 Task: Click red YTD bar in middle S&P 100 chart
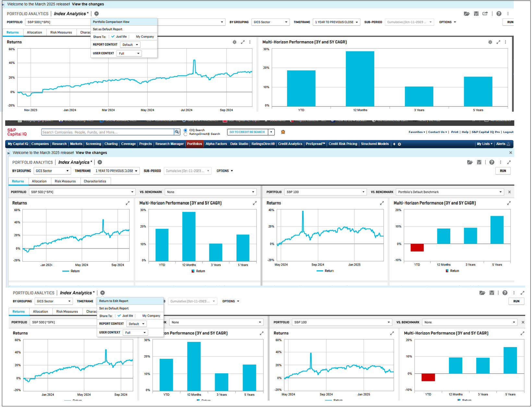tap(417, 247)
